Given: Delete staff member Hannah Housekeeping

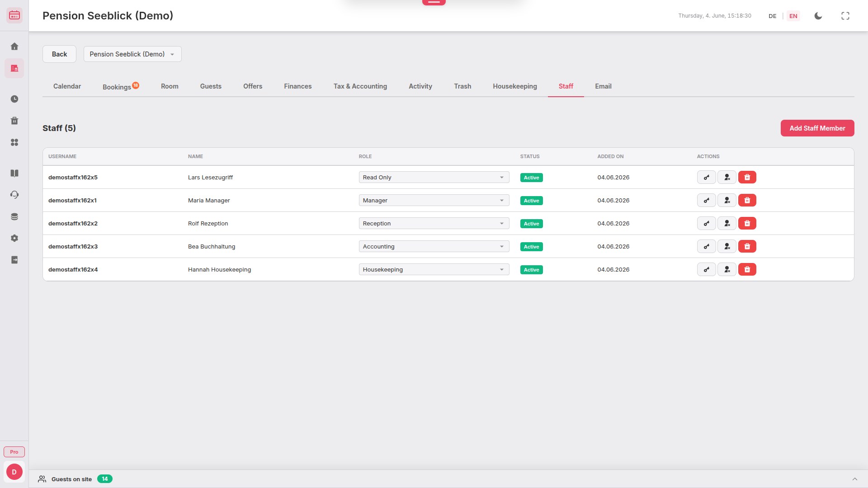Looking at the screenshot, I should click(x=747, y=270).
